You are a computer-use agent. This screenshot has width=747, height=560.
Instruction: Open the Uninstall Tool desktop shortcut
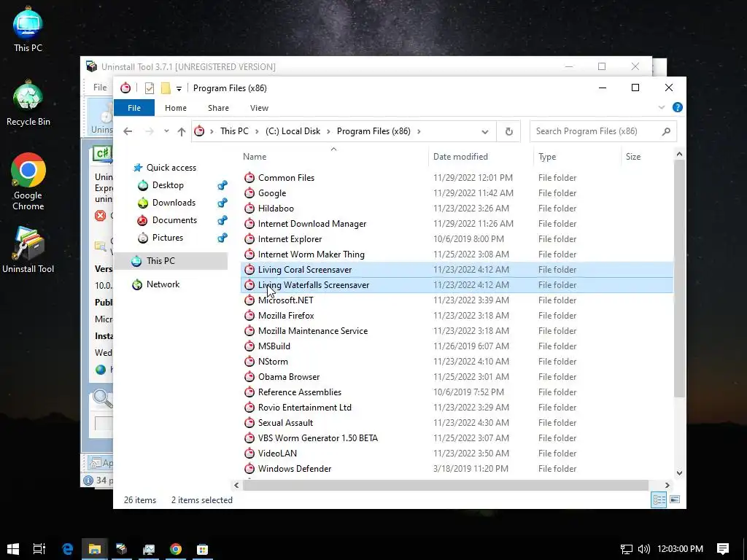coord(28,250)
